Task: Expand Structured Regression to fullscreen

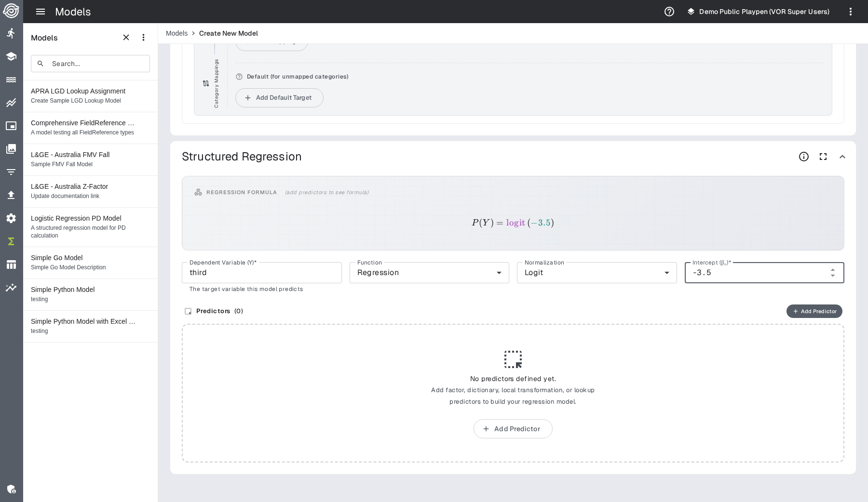Action: [x=823, y=157]
